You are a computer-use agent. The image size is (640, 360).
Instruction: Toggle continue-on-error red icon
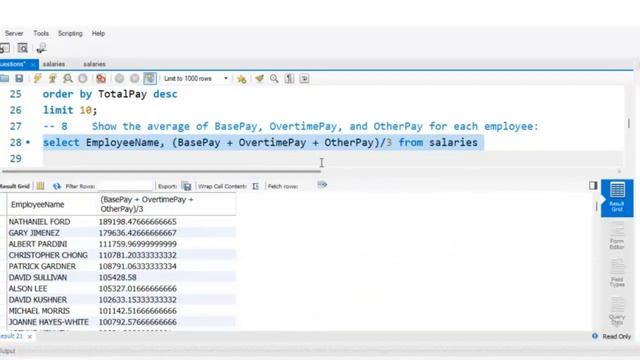click(101, 78)
